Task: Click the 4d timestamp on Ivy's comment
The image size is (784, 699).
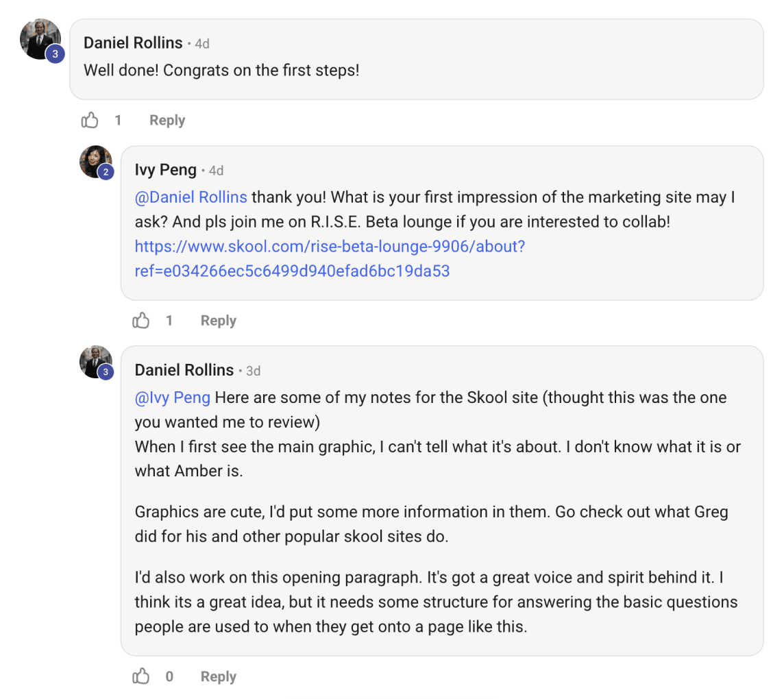Action: point(216,171)
